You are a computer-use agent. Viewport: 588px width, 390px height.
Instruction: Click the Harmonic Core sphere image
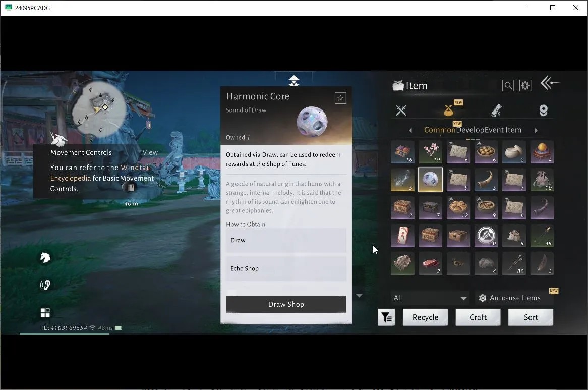pos(312,122)
